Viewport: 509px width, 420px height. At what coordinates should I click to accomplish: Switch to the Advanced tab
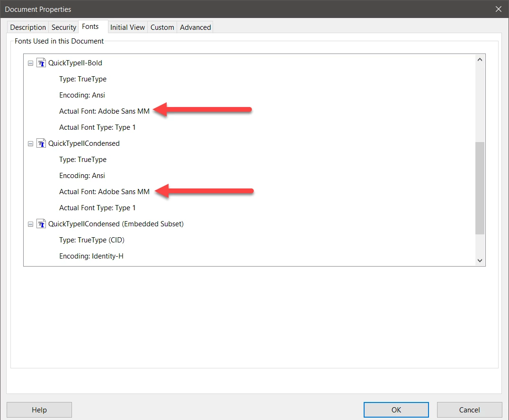tap(196, 27)
